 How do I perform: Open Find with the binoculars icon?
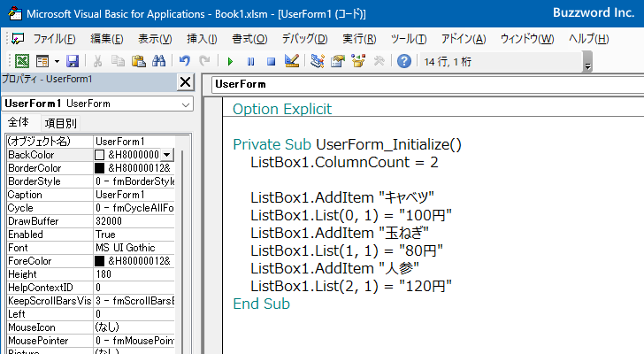[158, 62]
